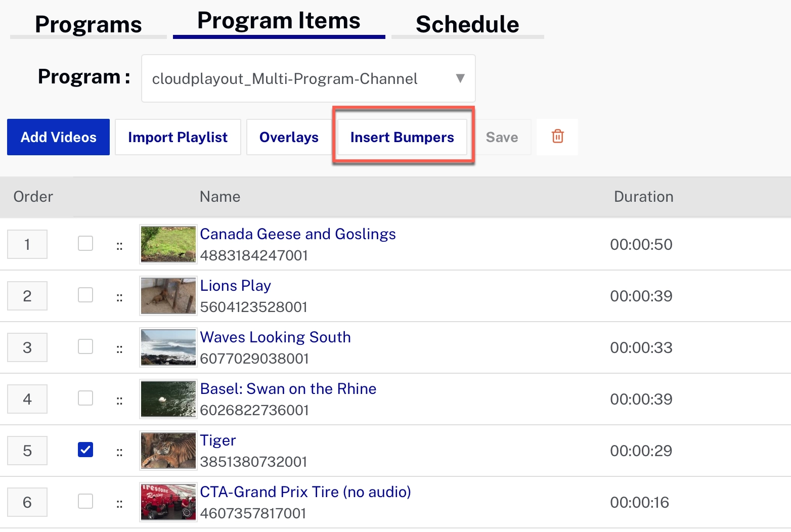Select the Waves Looking South checkbox

(x=85, y=346)
